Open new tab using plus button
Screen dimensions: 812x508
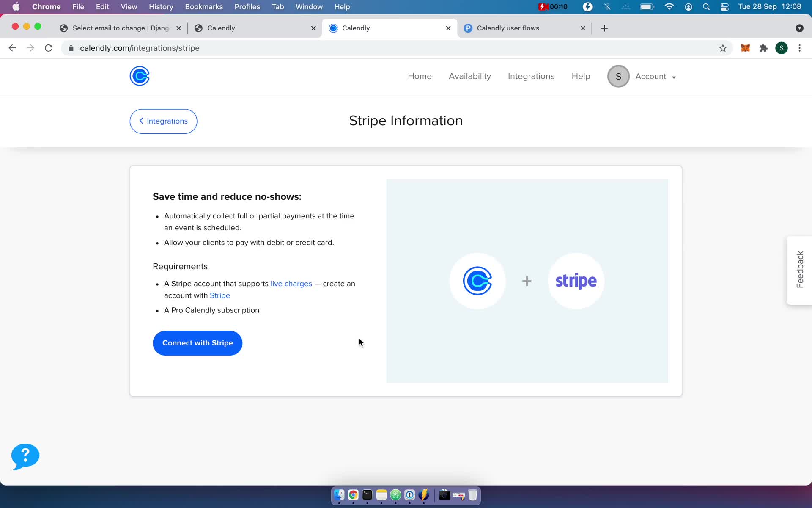coord(604,28)
